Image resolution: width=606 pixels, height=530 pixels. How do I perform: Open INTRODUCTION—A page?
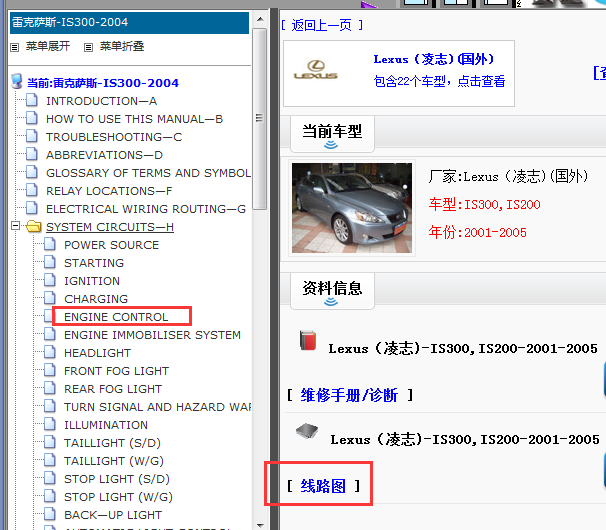tap(101, 101)
